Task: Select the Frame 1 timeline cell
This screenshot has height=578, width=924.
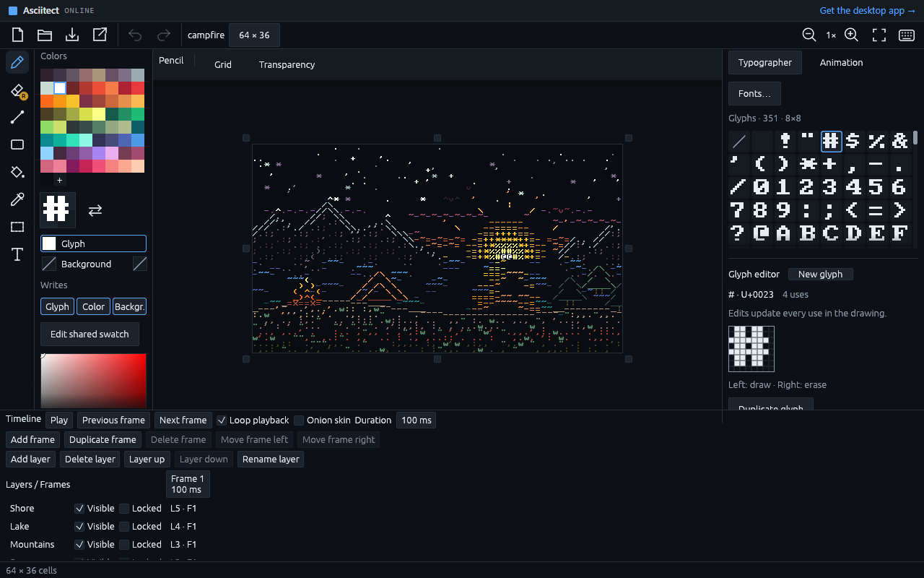Action: tap(188, 484)
